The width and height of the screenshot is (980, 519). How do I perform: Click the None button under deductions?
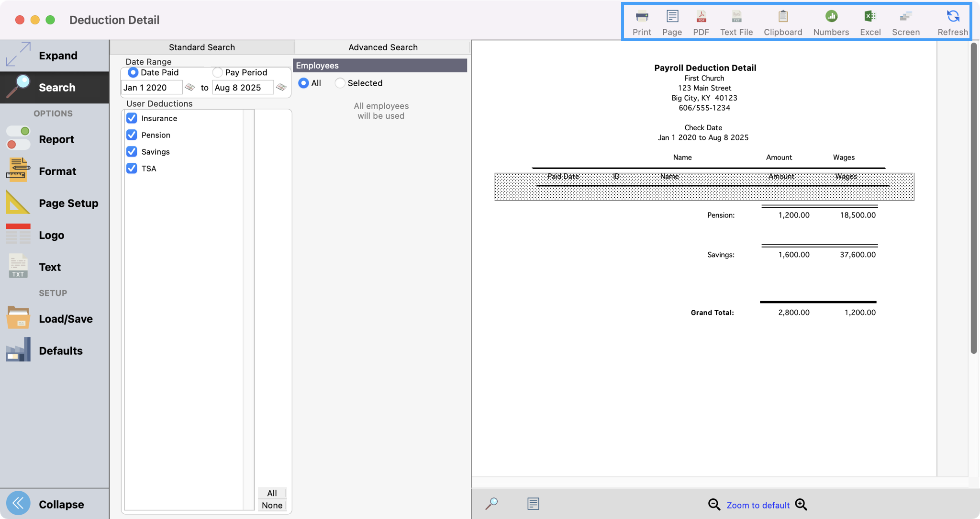pyautogui.click(x=272, y=505)
